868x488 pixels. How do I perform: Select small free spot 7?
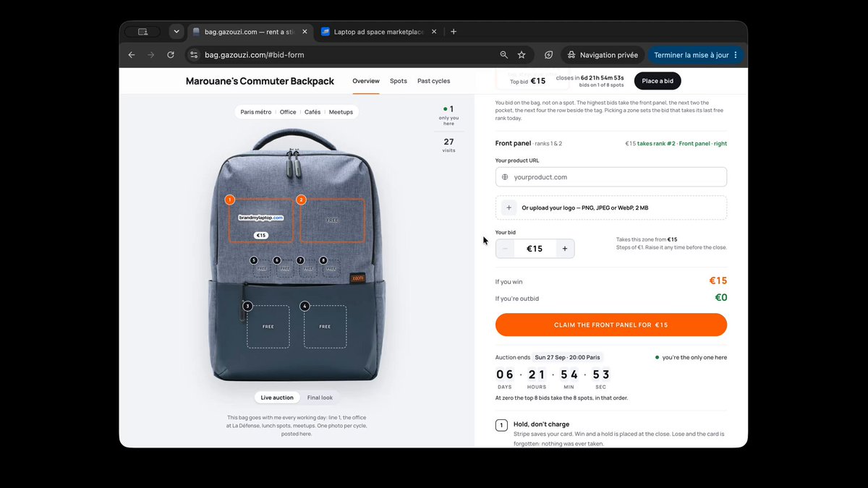(x=308, y=269)
